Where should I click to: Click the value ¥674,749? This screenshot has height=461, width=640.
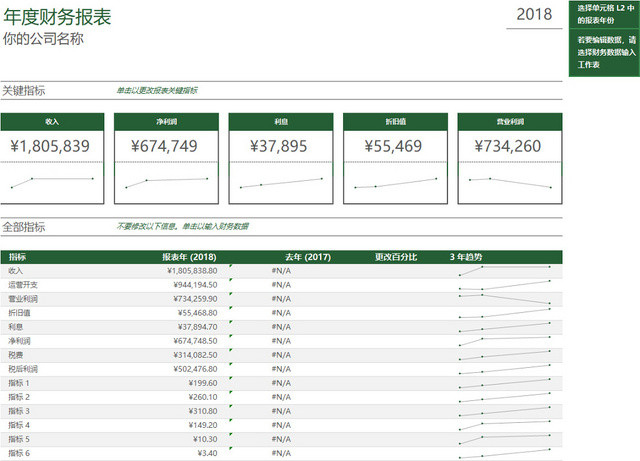(x=164, y=146)
